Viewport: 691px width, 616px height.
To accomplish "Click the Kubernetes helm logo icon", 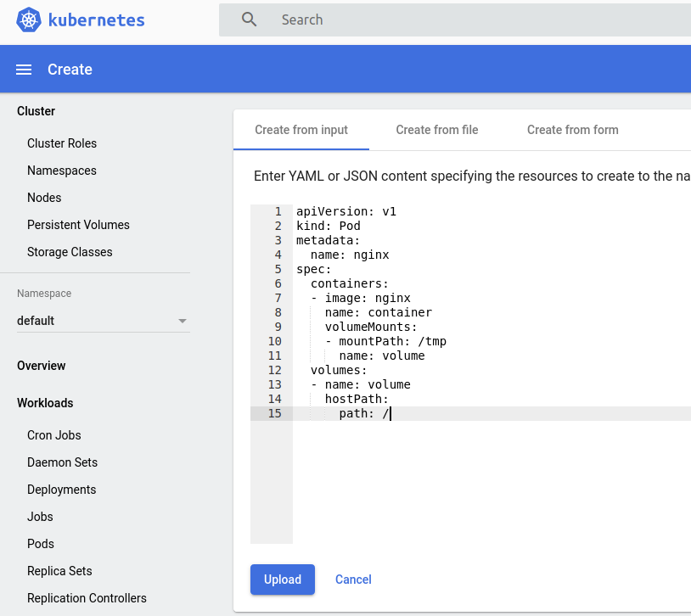I will [29, 20].
